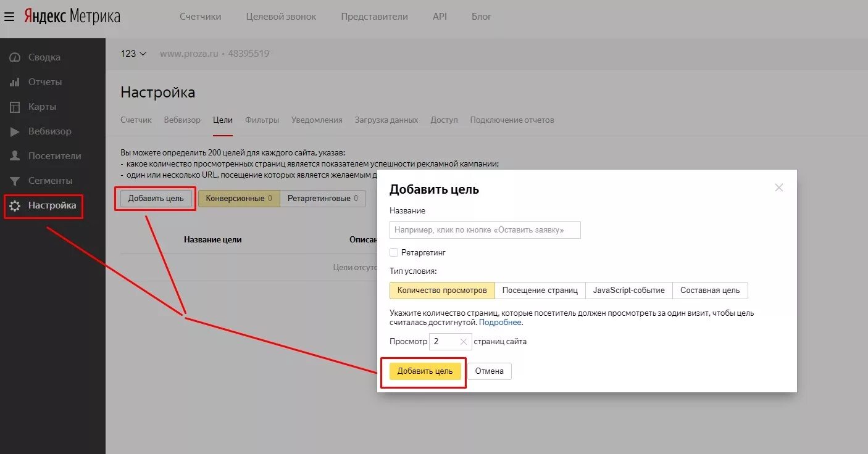This screenshot has width=868, height=454.
Task: Switch to the Вебвизор settings tab
Action: 182,120
